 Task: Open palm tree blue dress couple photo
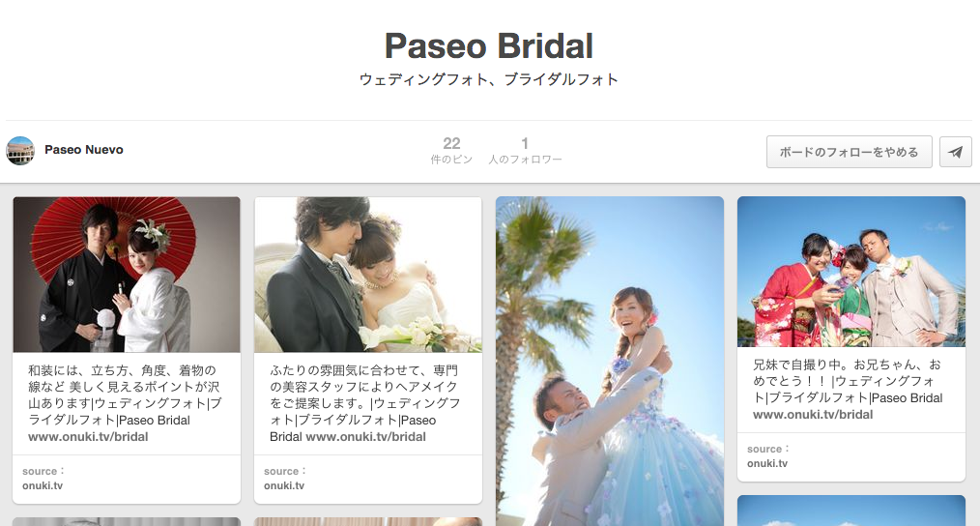pyautogui.click(x=610, y=362)
